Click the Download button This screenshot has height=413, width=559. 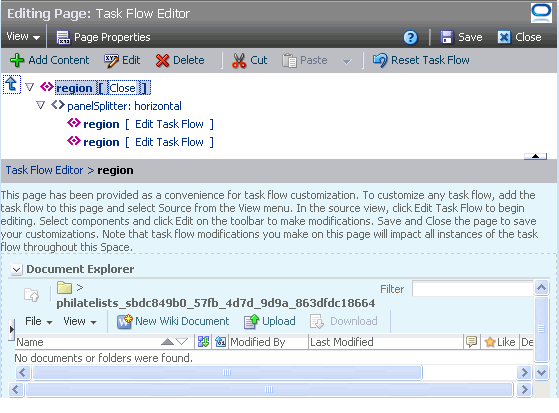pos(344,321)
